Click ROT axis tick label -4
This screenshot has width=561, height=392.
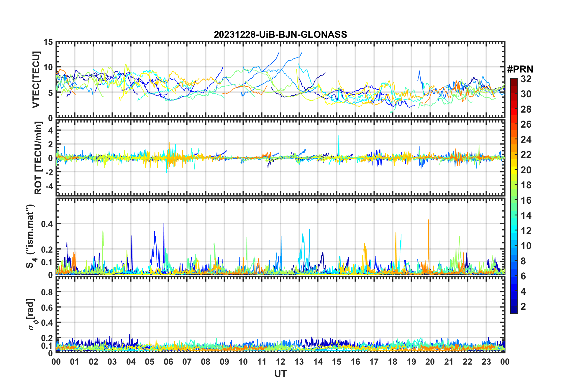(49, 186)
